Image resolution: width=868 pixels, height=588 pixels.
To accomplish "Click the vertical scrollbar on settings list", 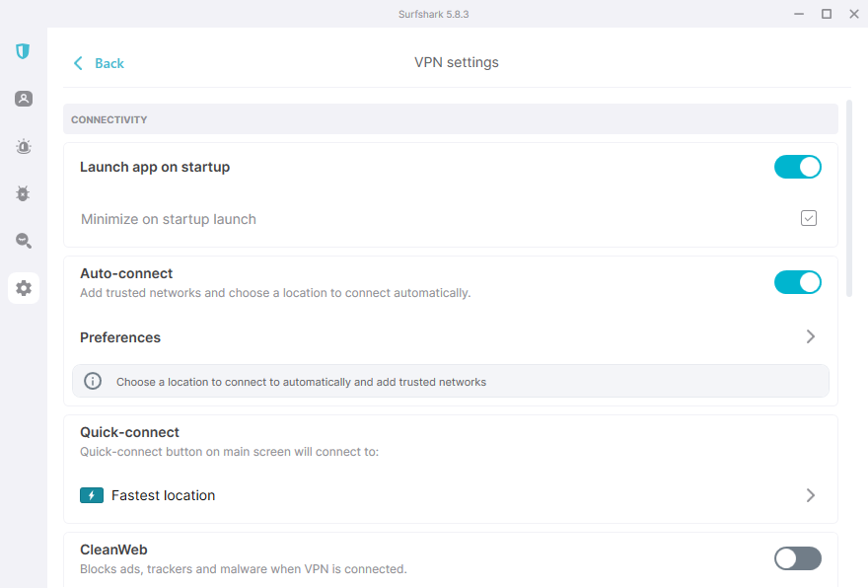I will coord(849,197).
